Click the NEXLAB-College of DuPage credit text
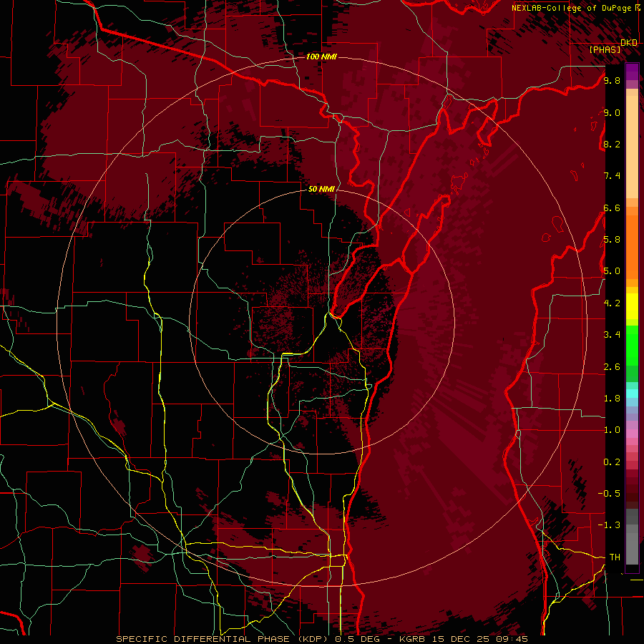The height and width of the screenshot is (644, 644). [572, 8]
